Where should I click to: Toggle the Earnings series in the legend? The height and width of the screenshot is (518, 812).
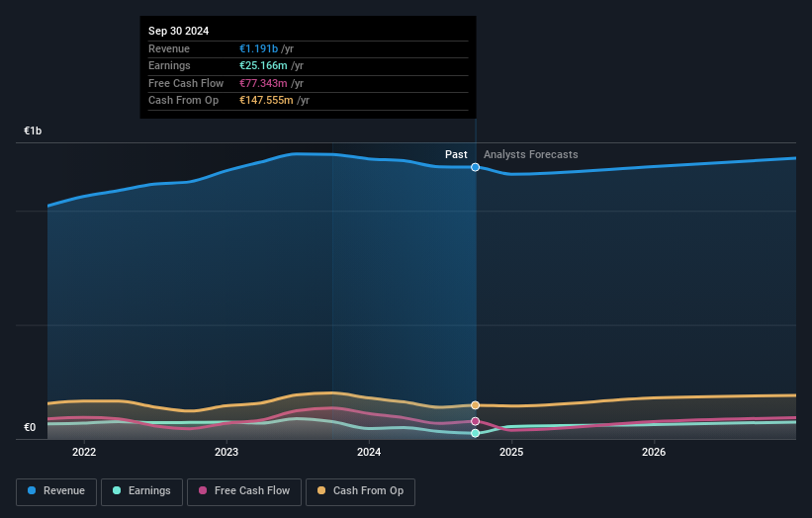pyautogui.click(x=141, y=491)
